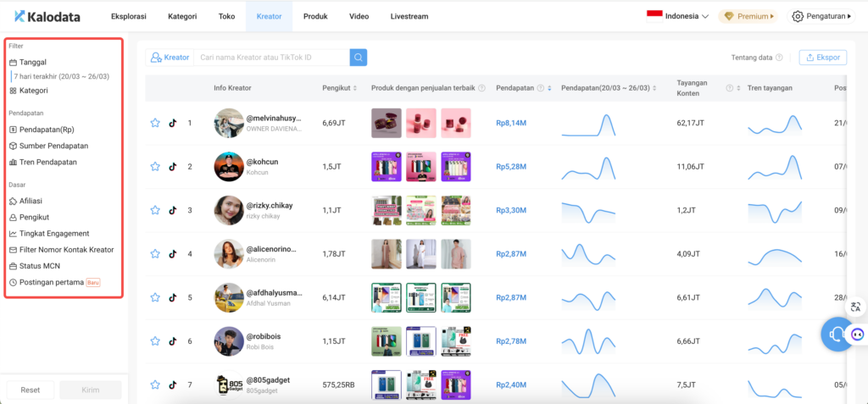Click help icon by Tayangan Konten header
This screenshot has width=868, height=404.
729,88
